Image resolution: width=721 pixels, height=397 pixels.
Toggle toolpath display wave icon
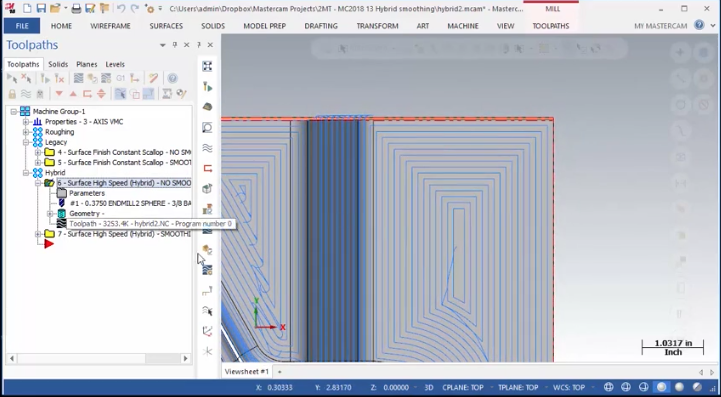(x=26, y=94)
